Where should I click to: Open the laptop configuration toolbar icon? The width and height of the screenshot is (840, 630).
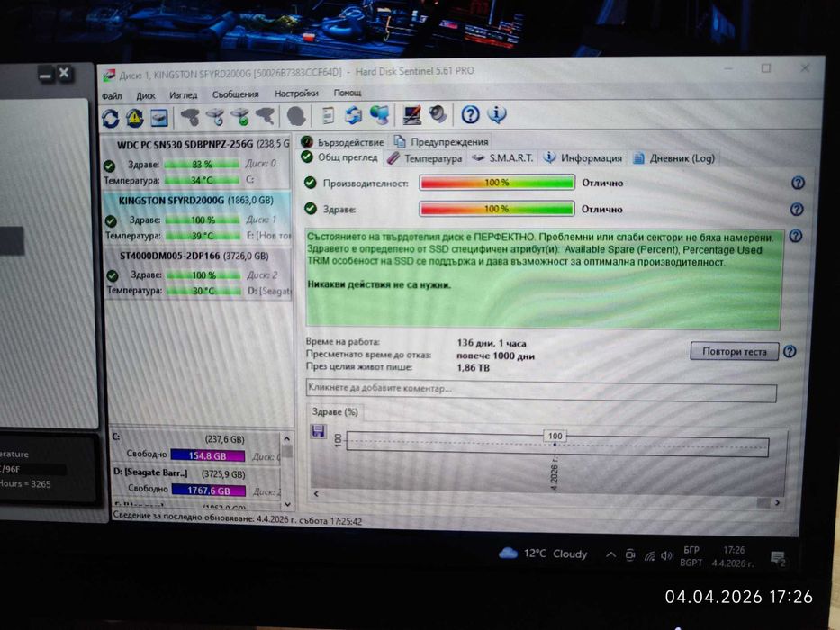411,114
